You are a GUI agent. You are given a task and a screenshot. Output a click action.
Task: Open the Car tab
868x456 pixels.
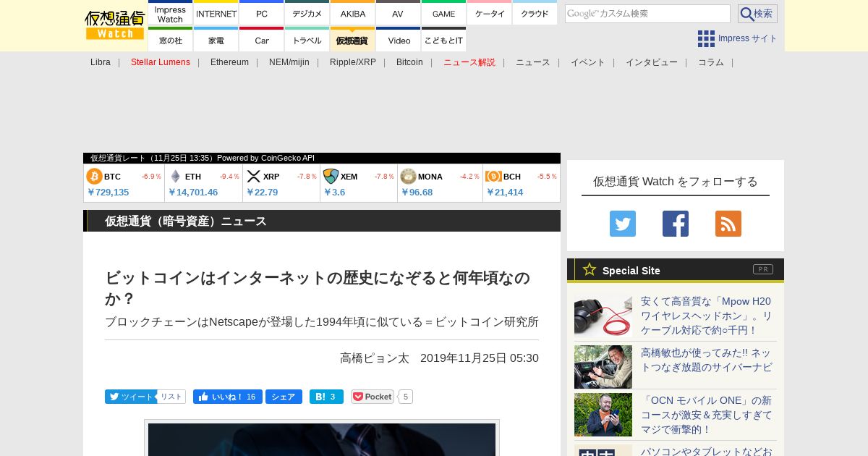point(261,41)
